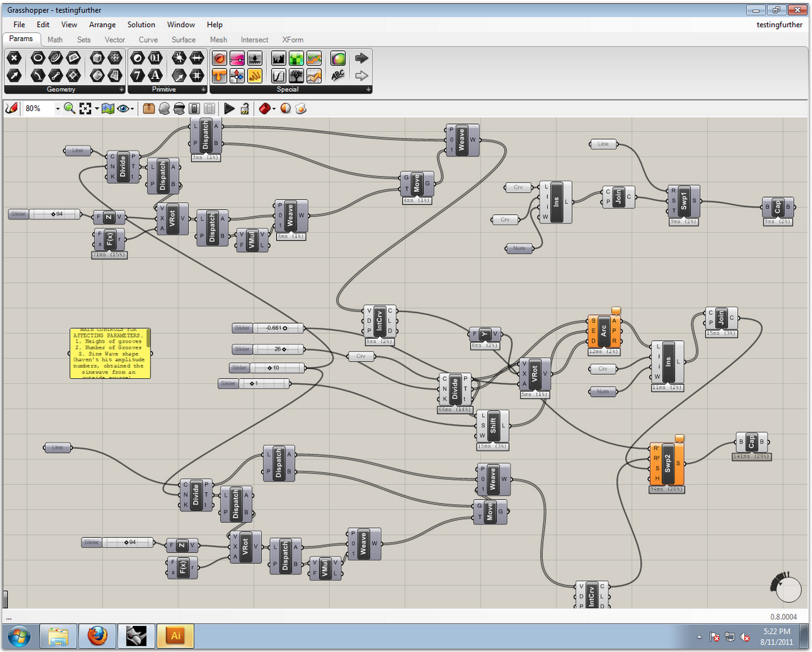Click the slider showing value 26

tap(279, 349)
